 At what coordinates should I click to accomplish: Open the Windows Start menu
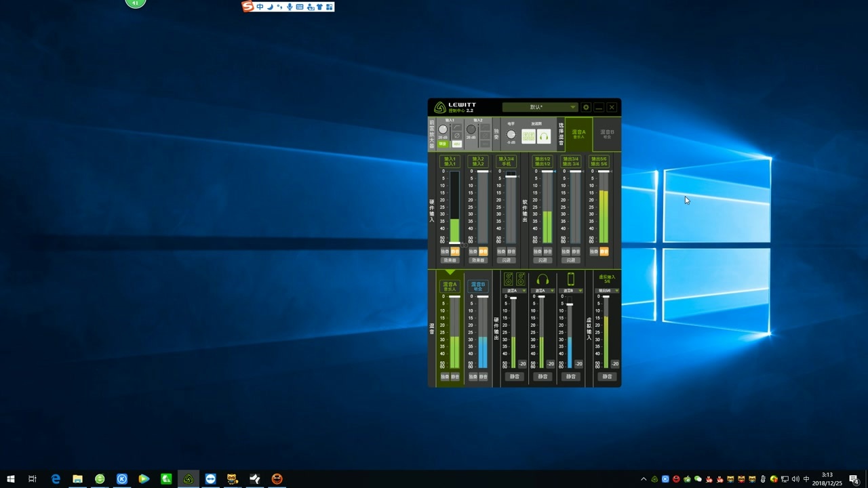(x=10, y=479)
